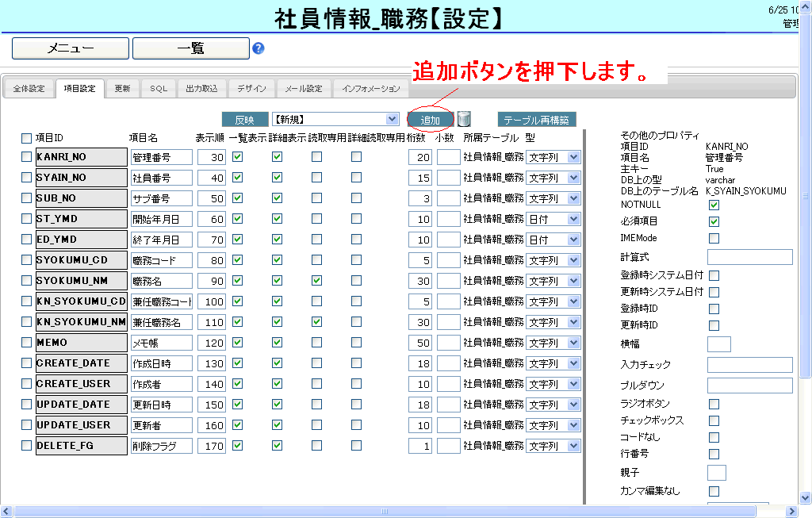Viewport: 812px width, 518px height.
Task: Open the 文字列 type dropdown for MEMO
Action: 553,343
